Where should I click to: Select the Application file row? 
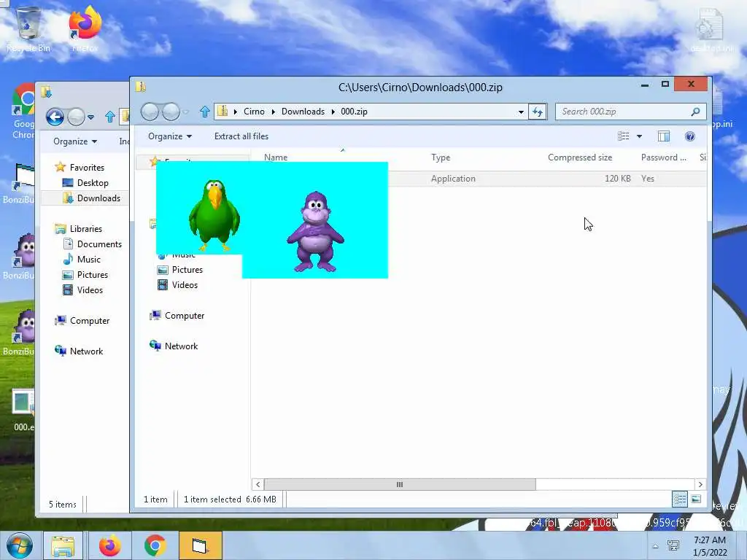click(479, 179)
